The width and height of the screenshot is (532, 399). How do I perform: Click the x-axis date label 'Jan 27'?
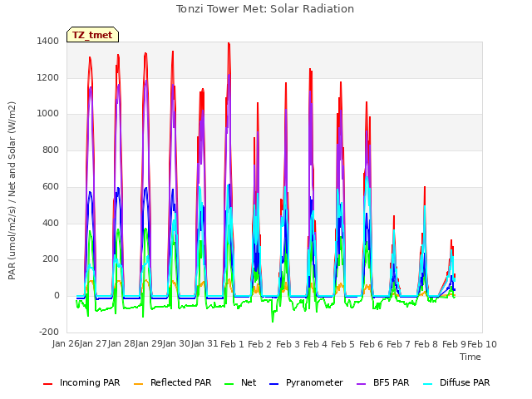[93, 344]
